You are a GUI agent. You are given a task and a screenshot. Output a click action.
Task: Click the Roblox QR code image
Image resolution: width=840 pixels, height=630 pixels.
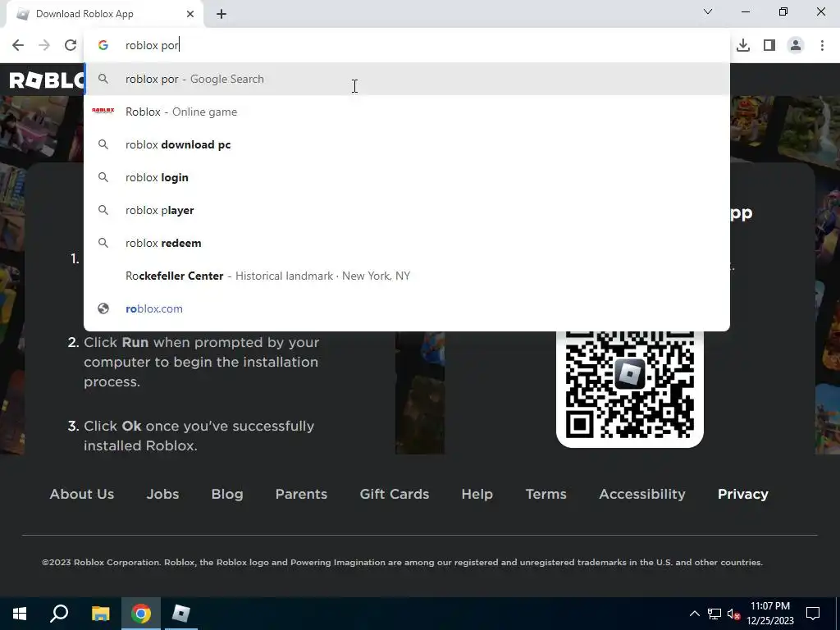pos(629,388)
